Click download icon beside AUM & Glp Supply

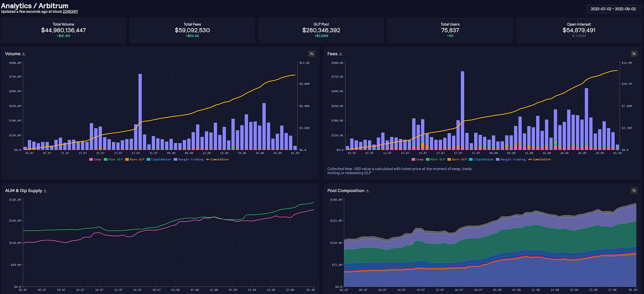pyautogui.click(x=45, y=191)
